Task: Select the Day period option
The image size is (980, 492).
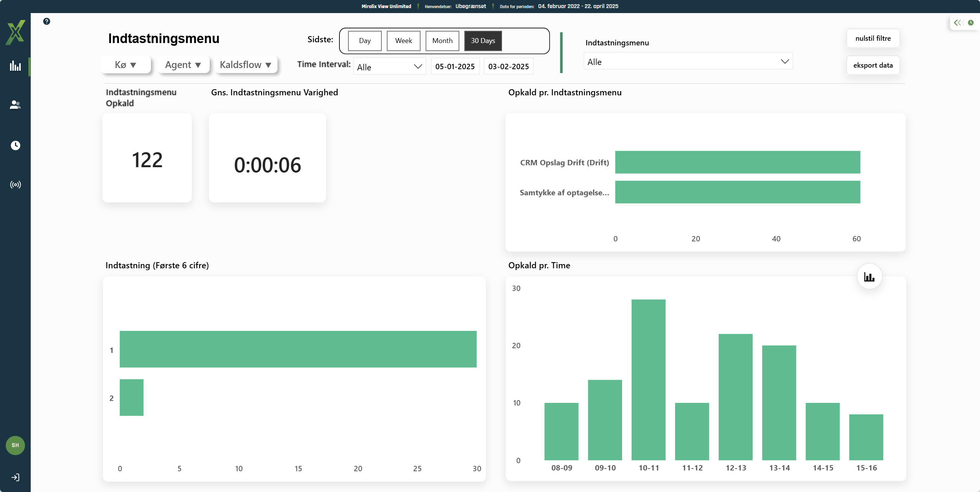Action: [x=364, y=41]
